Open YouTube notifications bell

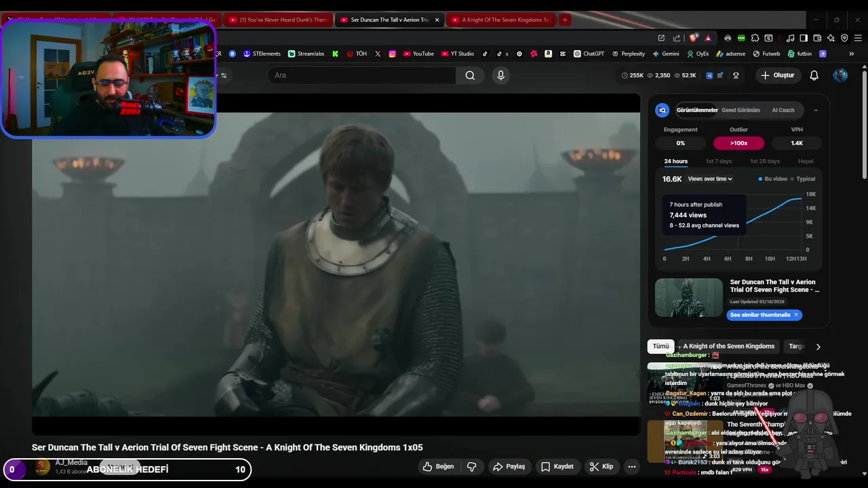tap(814, 75)
